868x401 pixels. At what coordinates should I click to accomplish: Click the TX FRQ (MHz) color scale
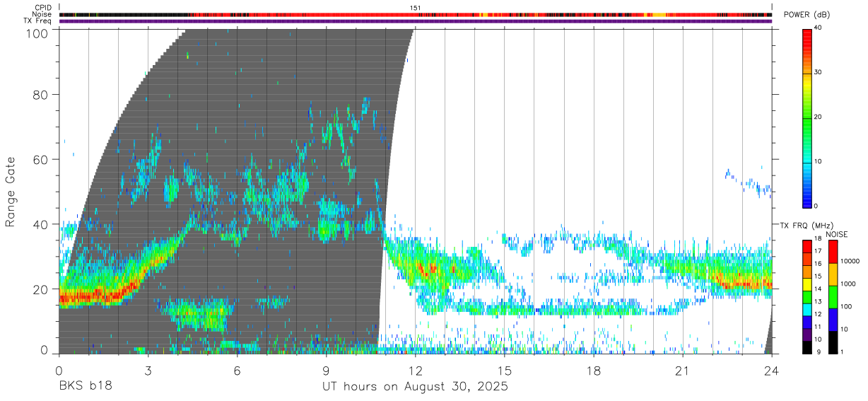click(x=807, y=296)
